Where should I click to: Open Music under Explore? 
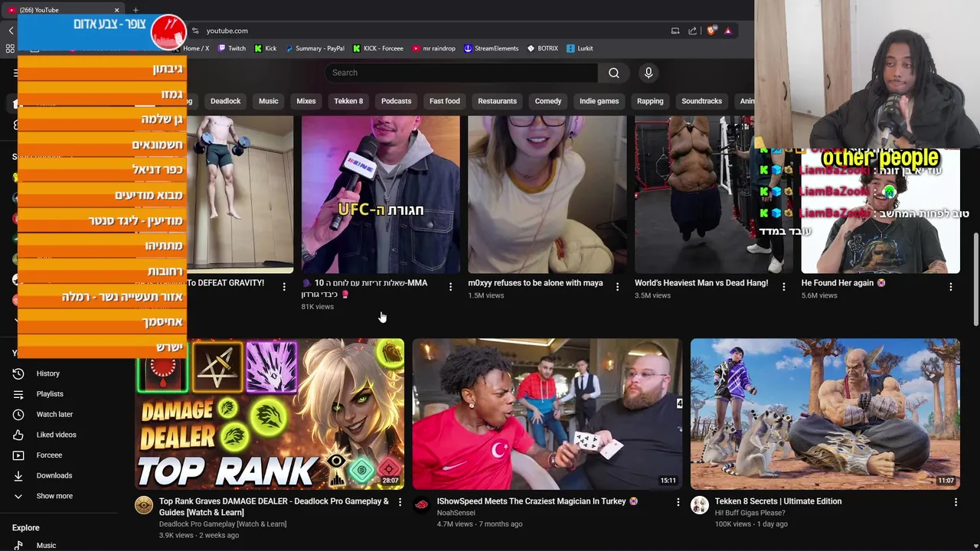pyautogui.click(x=46, y=545)
